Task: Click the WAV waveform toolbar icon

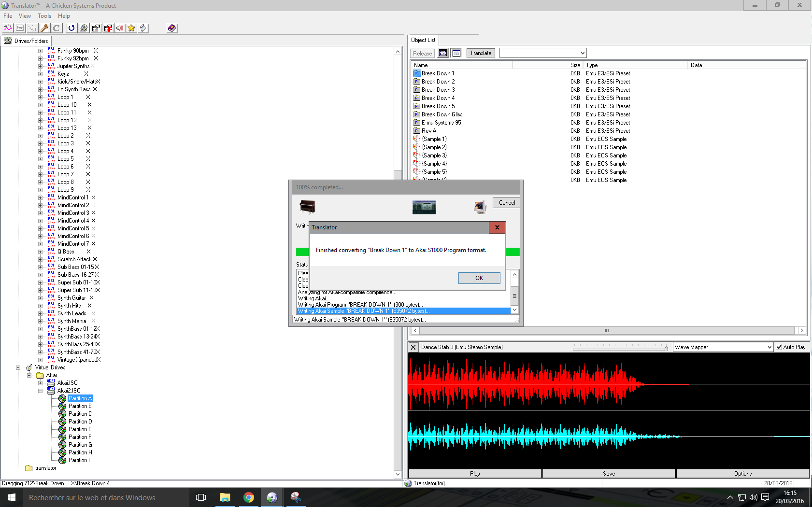Action: tap(8, 28)
